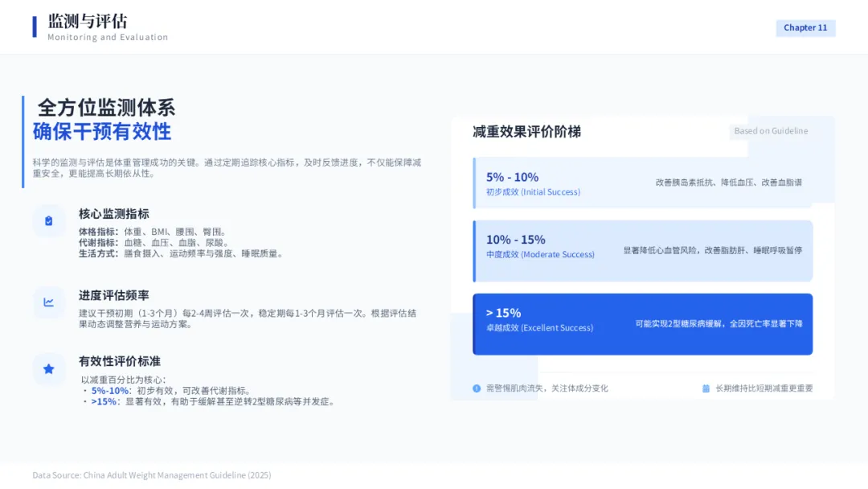Viewport: 868px width, 489px height.
Task: Select the 10% - 15% Moderate Success card
Action: [643, 251]
